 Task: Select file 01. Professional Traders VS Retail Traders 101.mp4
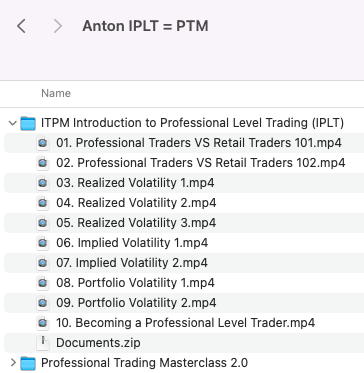[x=199, y=143]
